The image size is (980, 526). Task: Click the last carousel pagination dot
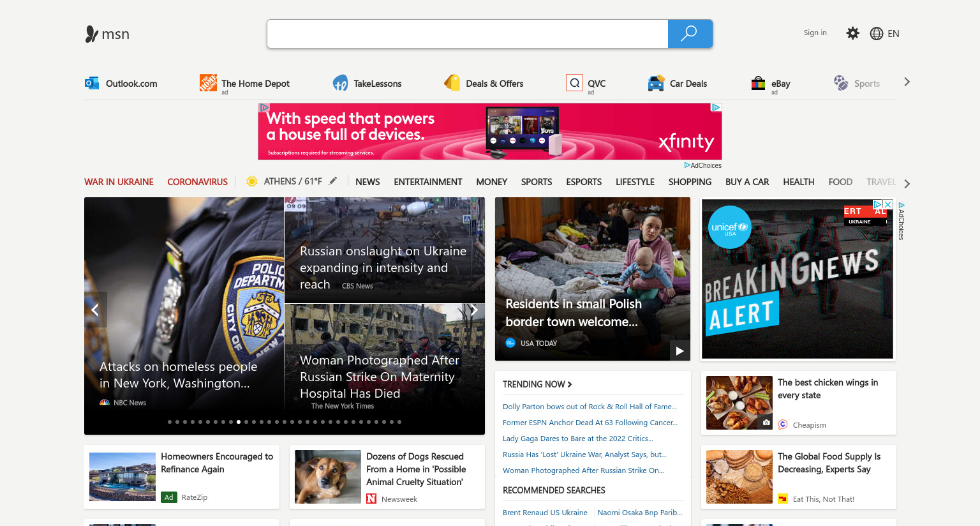(399, 422)
